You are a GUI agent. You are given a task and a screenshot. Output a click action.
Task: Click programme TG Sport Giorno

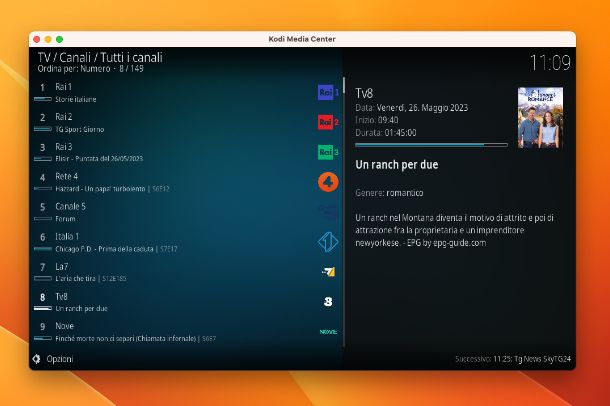click(80, 129)
